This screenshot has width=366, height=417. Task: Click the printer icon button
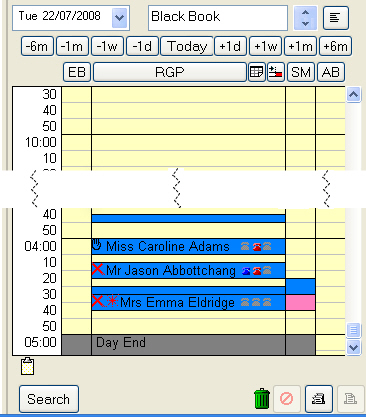319,399
